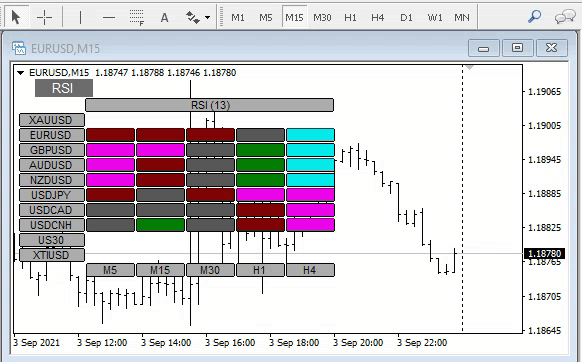Select the Fibonacci retracement tool
Viewport: 582px width, 362px height.
(136, 17)
